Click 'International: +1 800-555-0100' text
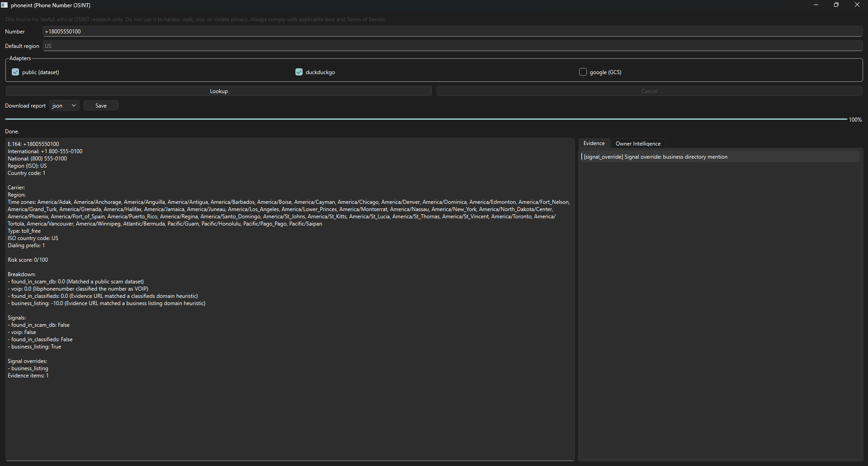868x466 pixels. click(x=45, y=151)
